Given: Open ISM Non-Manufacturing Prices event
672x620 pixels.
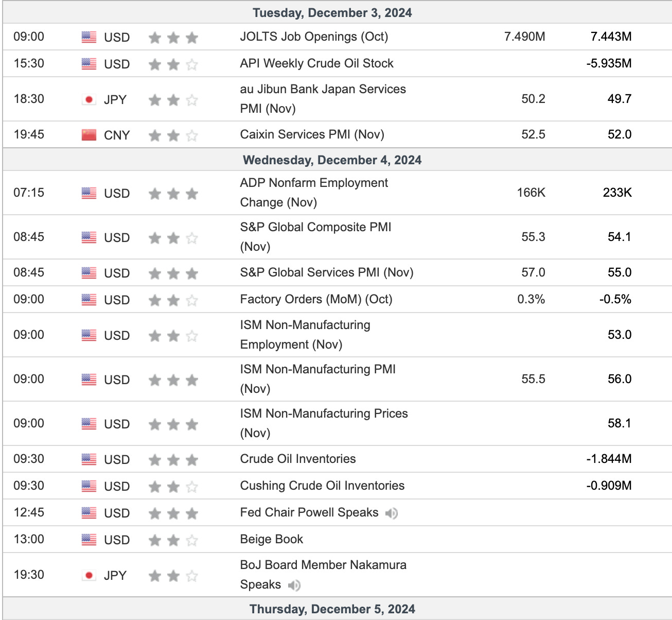Looking at the screenshot, I should click(x=324, y=423).
